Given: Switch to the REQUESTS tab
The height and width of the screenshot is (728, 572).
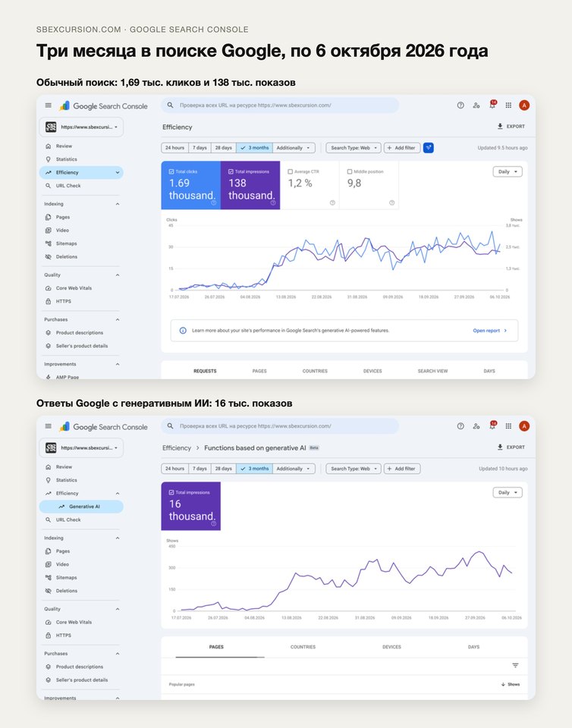Looking at the screenshot, I should 206,371.
